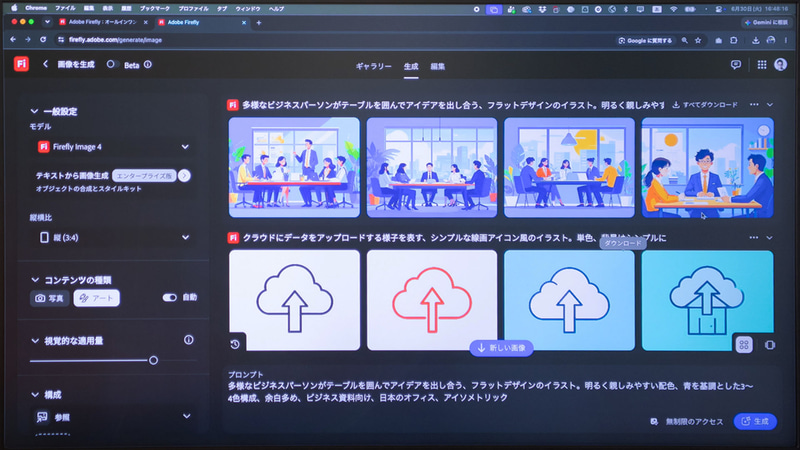Open the ファイル menu
Image resolution: width=800 pixels, height=450 pixels.
point(65,8)
